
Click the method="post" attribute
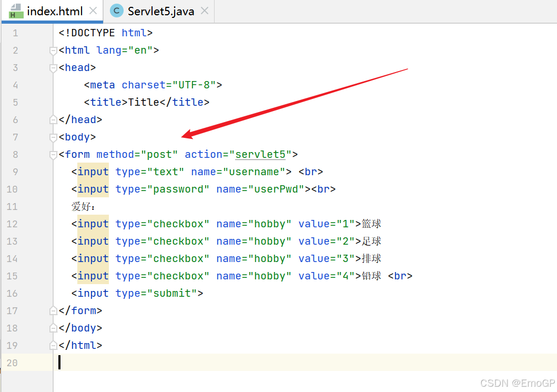point(137,155)
